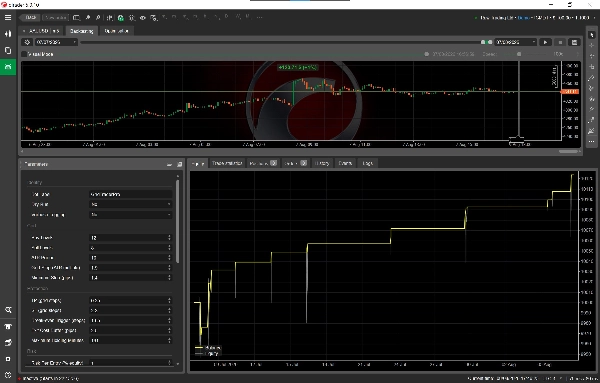Viewport: 600px width, 383px height.
Task: Click the stop backtest button
Action: click(x=560, y=42)
